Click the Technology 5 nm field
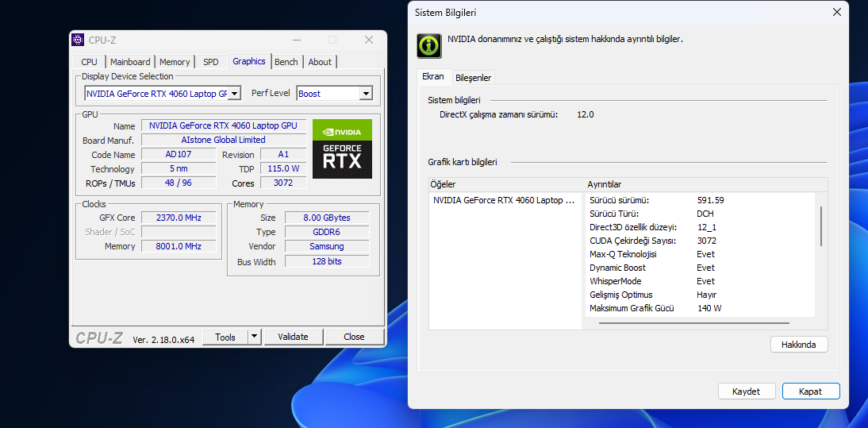 179,169
